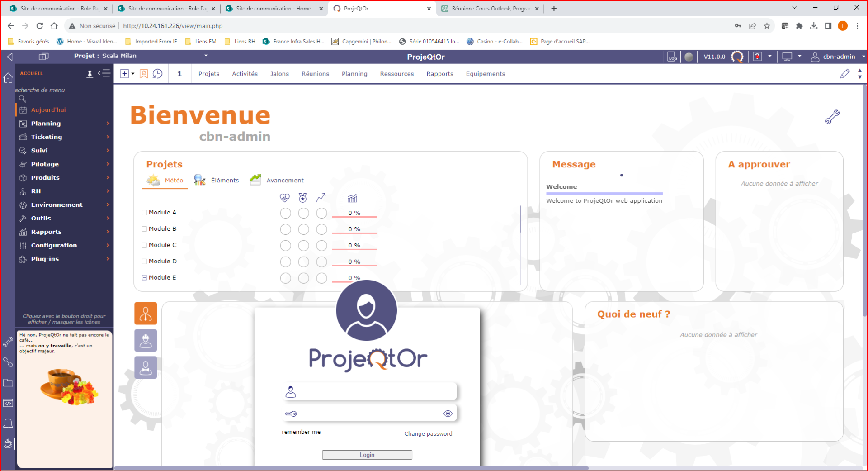Screen dimensions: 868x471
Task: Open Aujourd'hui in the sidebar
Action: click(65, 110)
